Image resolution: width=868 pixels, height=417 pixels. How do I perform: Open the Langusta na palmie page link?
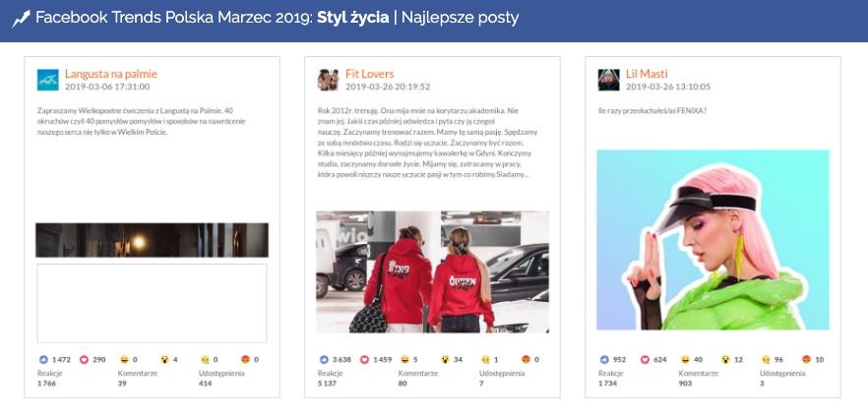(x=110, y=74)
